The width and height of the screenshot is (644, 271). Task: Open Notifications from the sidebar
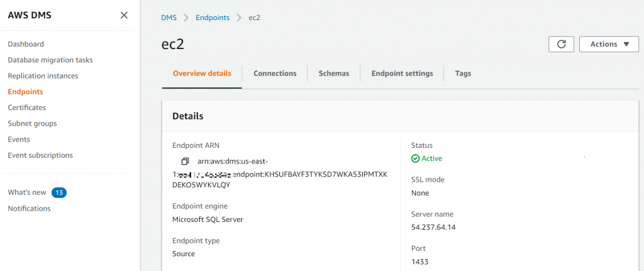point(29,208)
